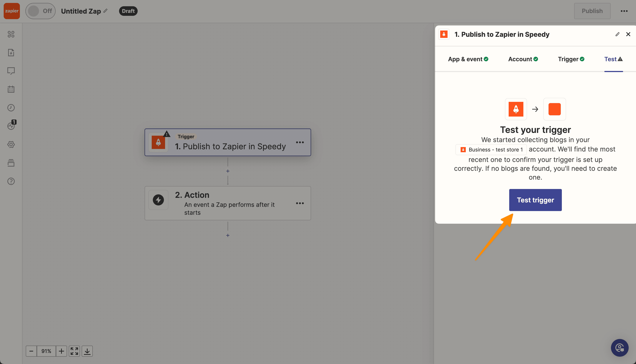Open the calendar sidebar icon
Screen dimensions: 636x364
[x=11, y=89]
